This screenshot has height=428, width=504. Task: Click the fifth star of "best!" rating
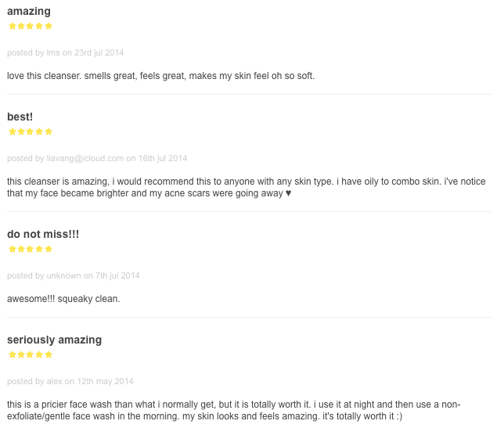coord(49,131)
